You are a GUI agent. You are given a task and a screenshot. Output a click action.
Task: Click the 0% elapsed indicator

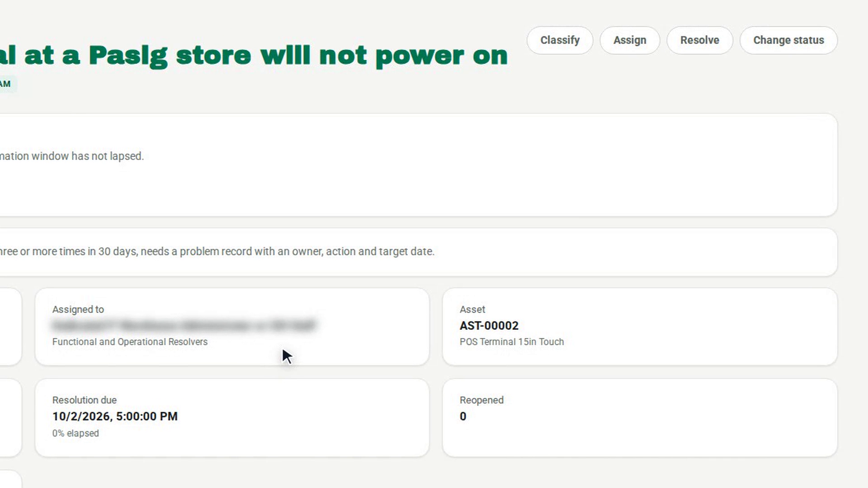coord(75,433)
